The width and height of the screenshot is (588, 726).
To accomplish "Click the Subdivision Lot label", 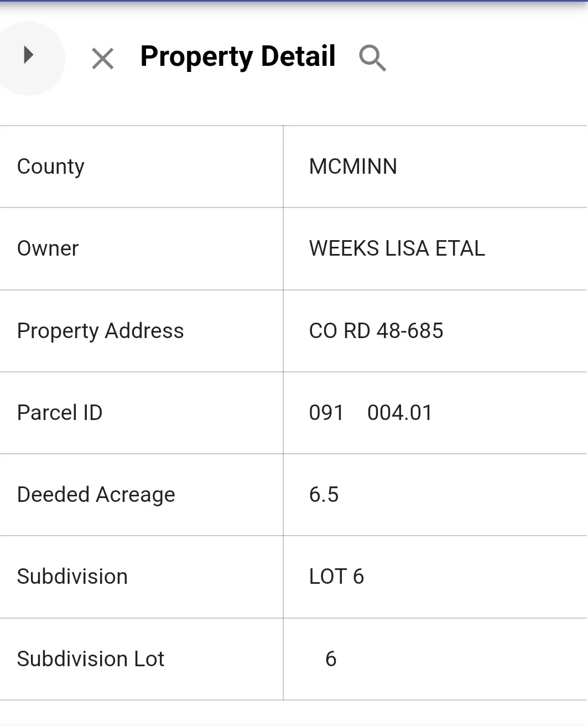I will tap(91, 659).
